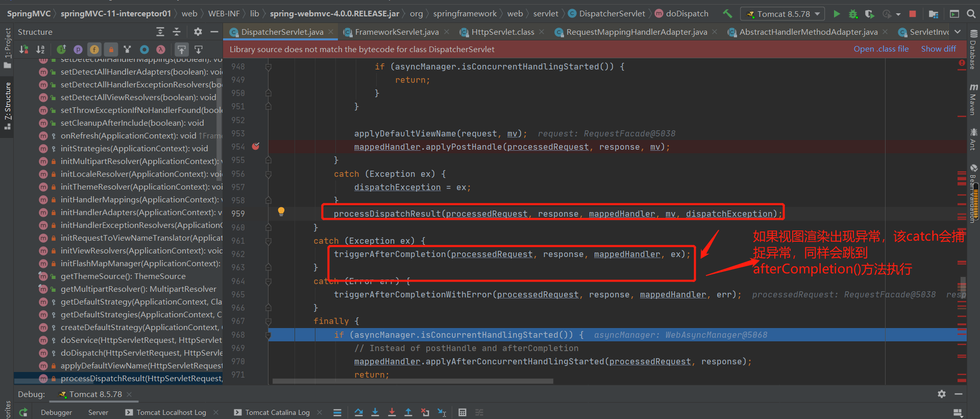Image resolution: width=980 pixels, height=419 pixels.
Task: Select doDispatch method in Structure tree
Action: coord(131,353)
